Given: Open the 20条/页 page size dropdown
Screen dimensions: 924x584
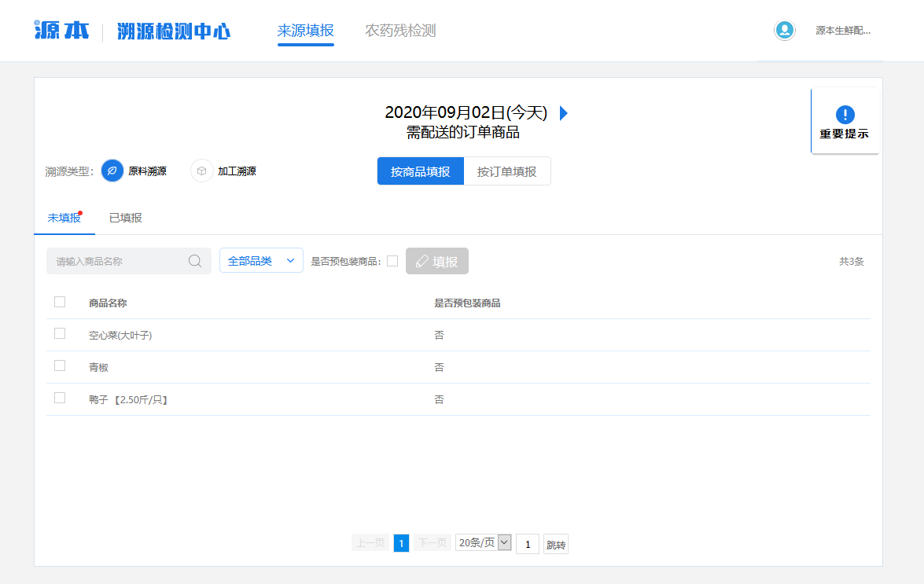Looking at the screenshot, I should pos(482,542).
